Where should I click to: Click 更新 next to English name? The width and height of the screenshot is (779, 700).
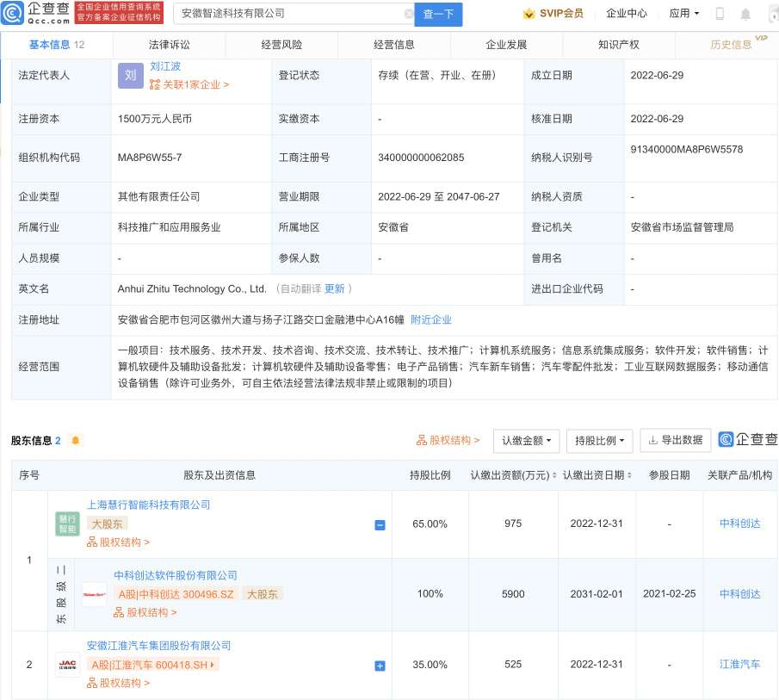(x=334, y=288)
